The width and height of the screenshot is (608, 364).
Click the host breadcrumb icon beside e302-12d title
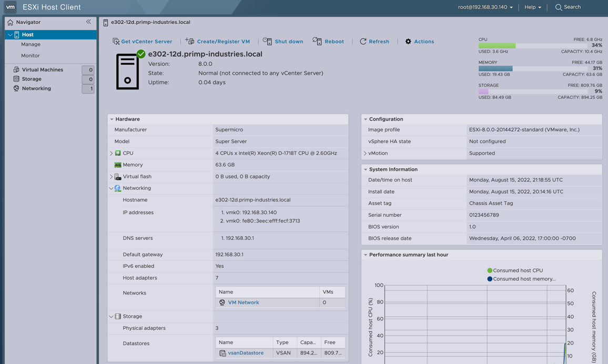[106, 23]
